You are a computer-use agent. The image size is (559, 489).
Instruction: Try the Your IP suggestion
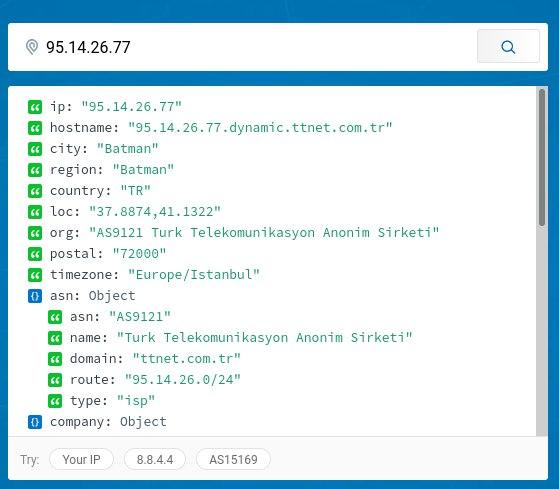[81, 459]
